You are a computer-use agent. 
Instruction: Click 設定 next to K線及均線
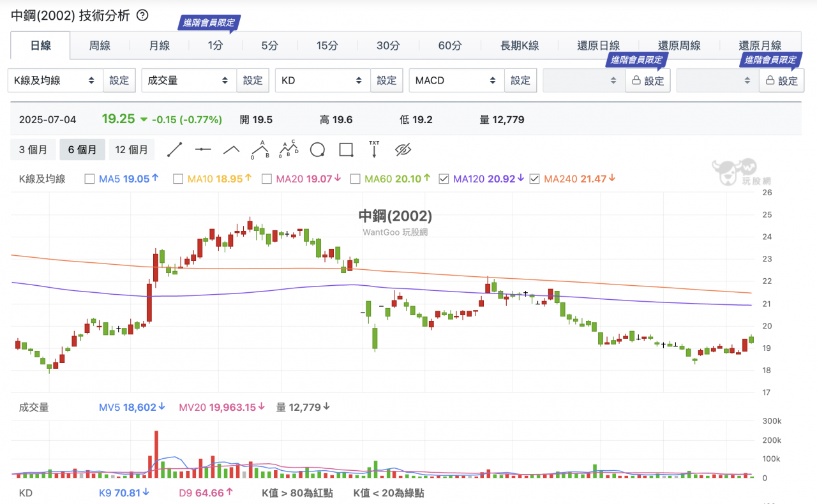pyautogui.click(x=119, y=80)
